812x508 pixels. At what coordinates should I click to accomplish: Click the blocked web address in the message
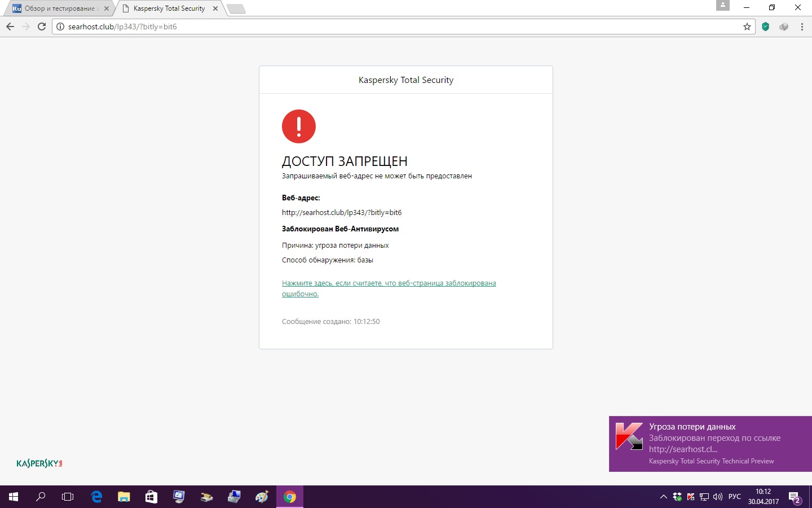[342, 213]
